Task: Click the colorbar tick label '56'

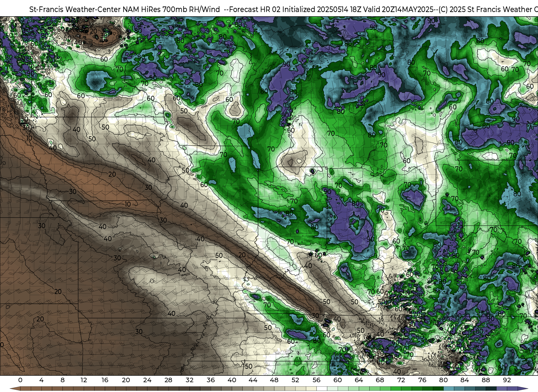Action: (316, 380)
